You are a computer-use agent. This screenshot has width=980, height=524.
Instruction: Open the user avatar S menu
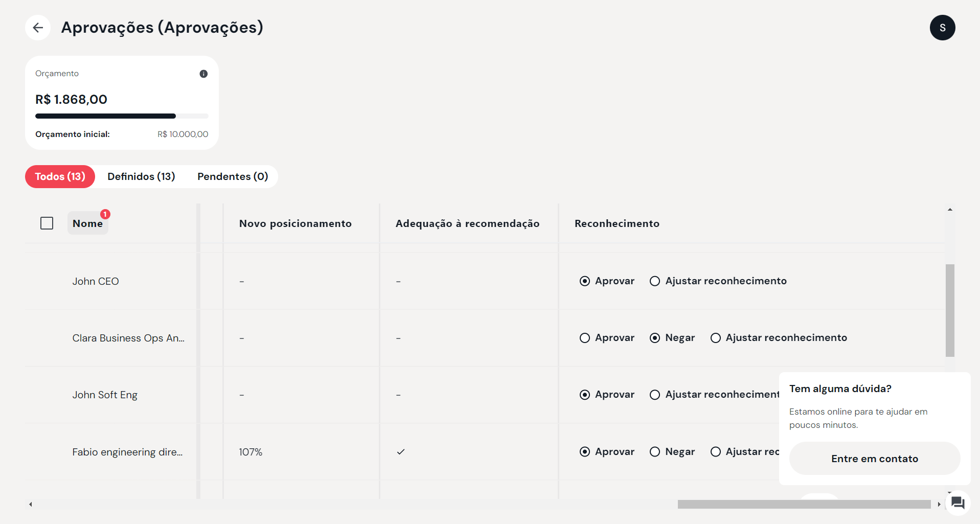942,28
